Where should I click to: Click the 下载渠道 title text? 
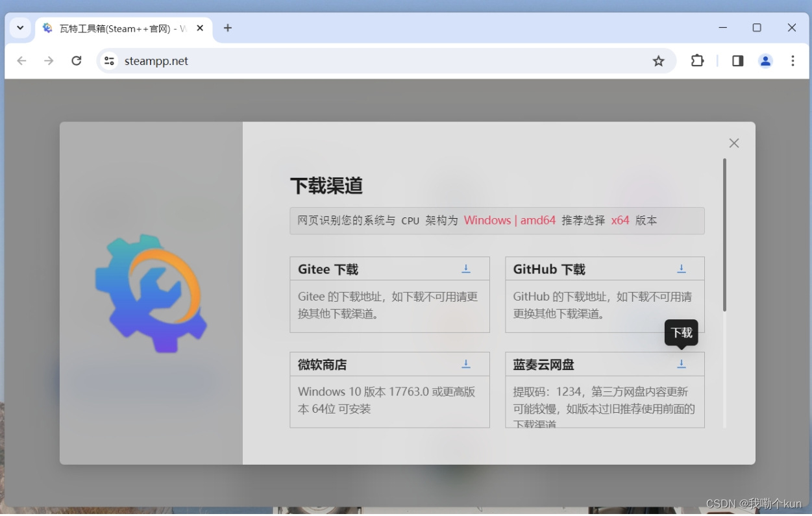326,186
